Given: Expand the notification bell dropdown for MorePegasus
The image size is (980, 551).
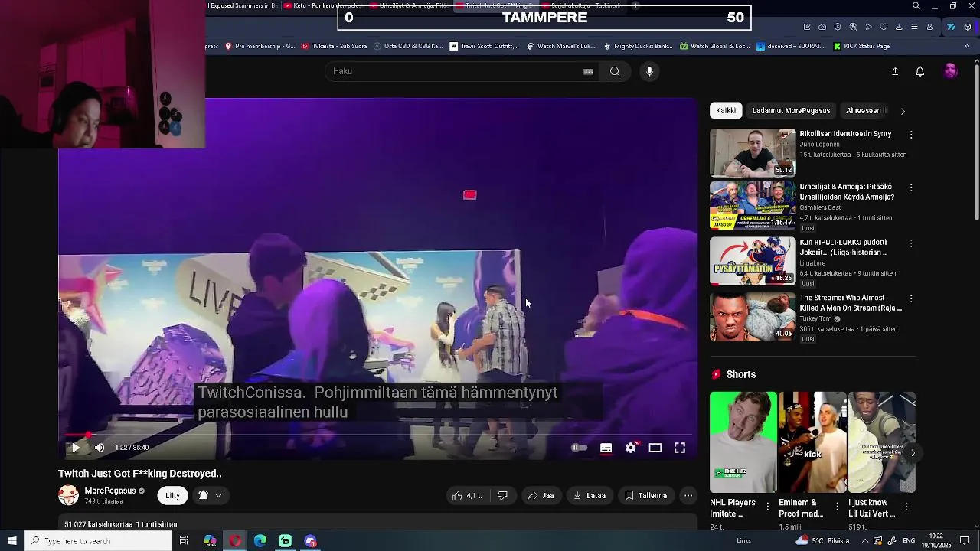Looking at the screenshot, I should 211,495.
